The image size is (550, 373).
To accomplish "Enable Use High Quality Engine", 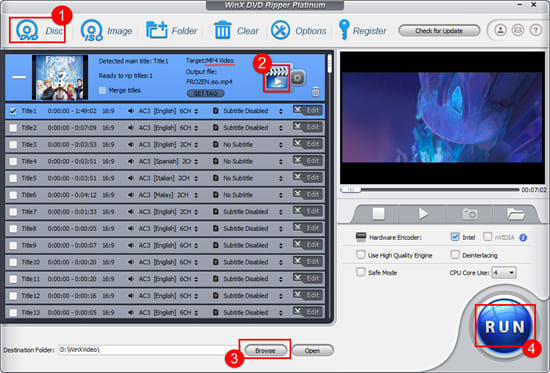I will [x=360, y=255].
